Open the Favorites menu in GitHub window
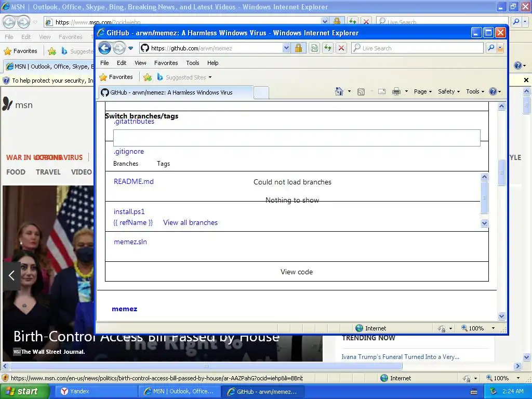Image resolution: width=532 pixels, height=399 pixels. point(166,63)
